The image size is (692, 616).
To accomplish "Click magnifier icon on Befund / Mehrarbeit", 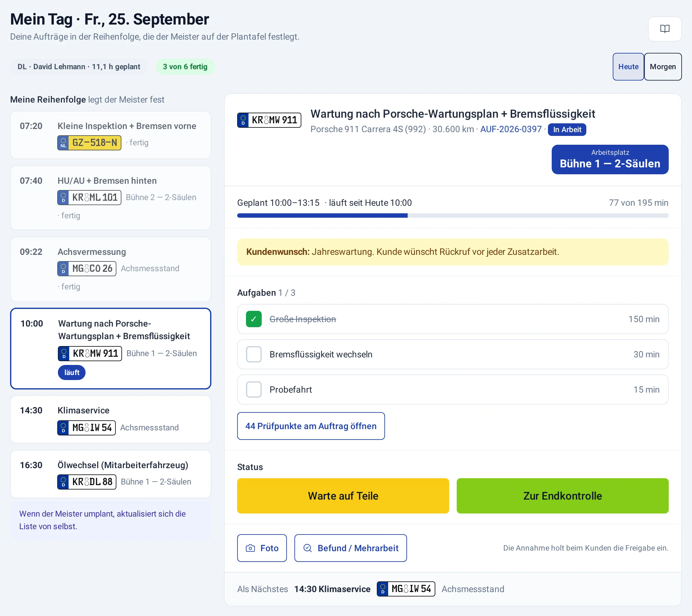I will tap(307, 548).
